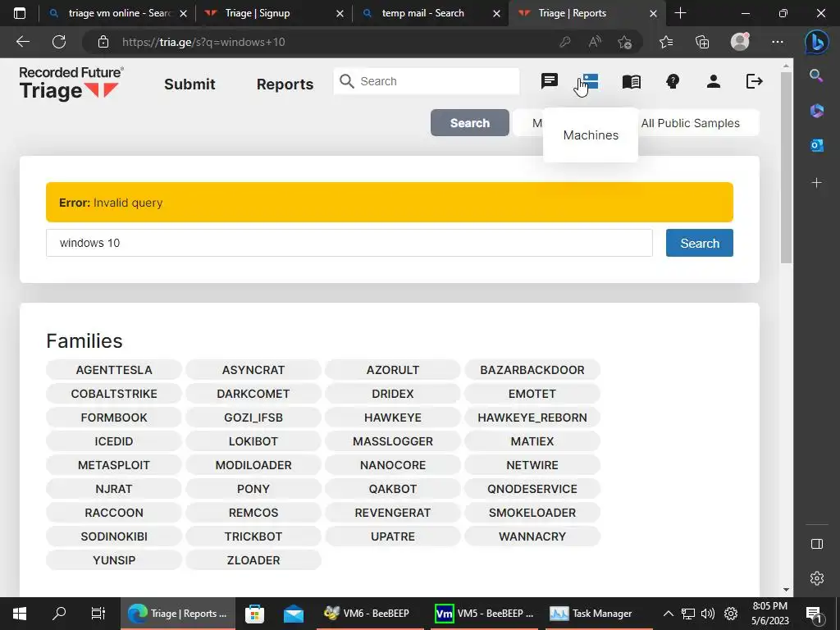
Task: Choose the REMCOS family tag
Action: [253, 513]
